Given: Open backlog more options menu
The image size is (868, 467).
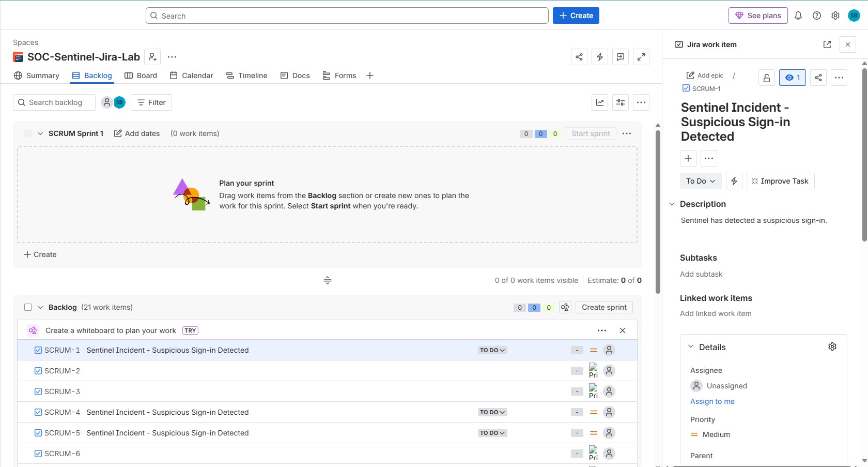Looking at the screenshot, I should point(641,102).
